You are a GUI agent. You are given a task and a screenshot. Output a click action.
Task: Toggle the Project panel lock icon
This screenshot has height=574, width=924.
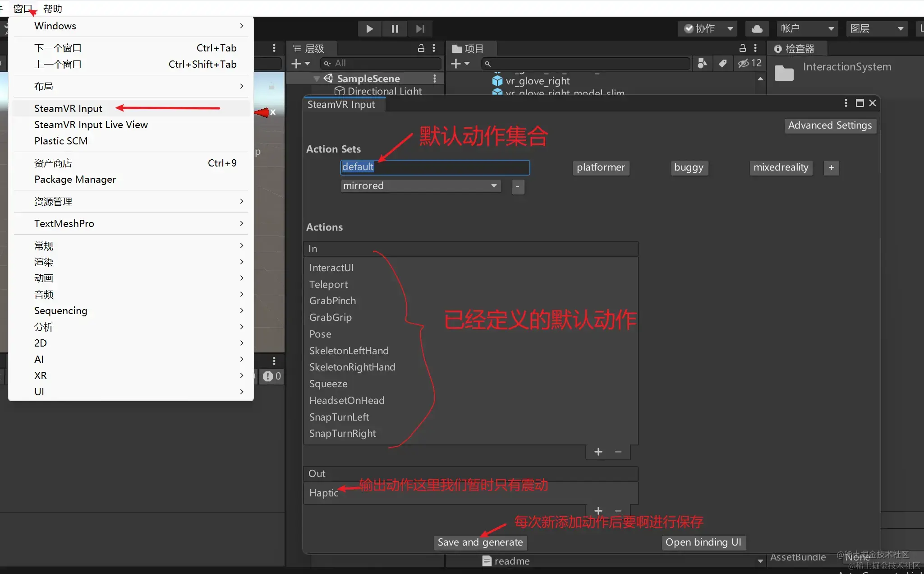tap(743, 48)
